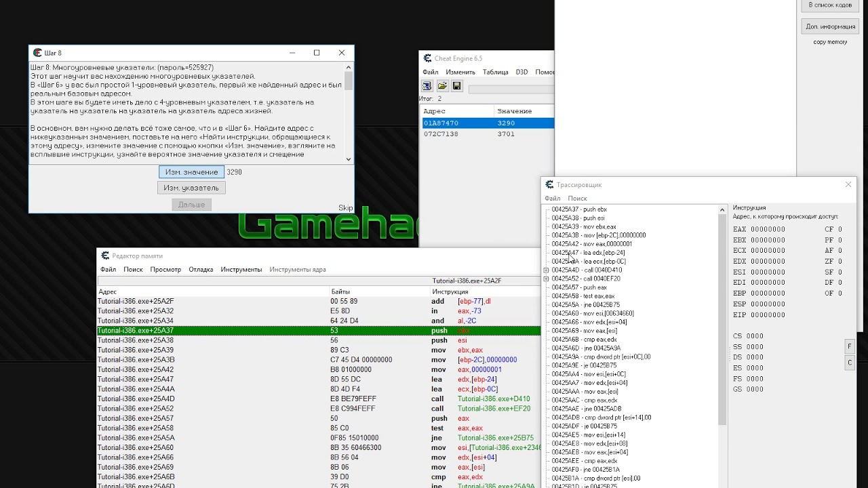Open Отладка menu in memory editor
The height and width of the screenshot is (488, 868).
tap(201, 269)
